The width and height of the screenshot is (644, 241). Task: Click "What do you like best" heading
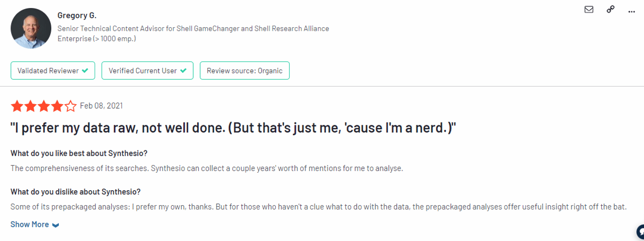click(79, 153)
